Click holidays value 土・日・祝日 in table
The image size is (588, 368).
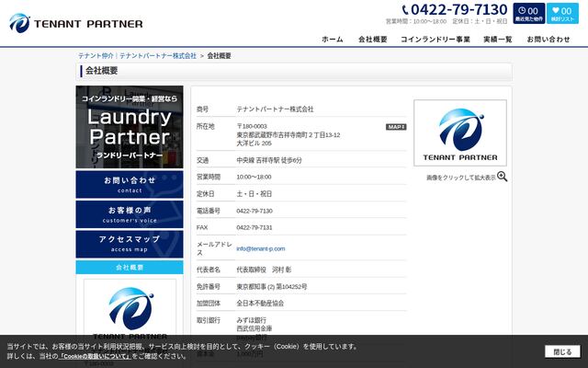254,194
